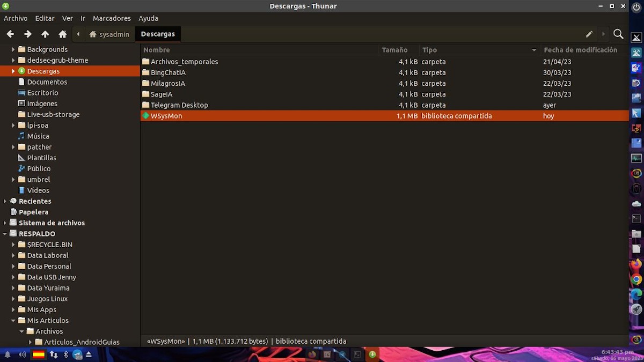This screenshot has width=644, height=362.
Task: Expand the umbrel folder node
Action: click(13, 179)
